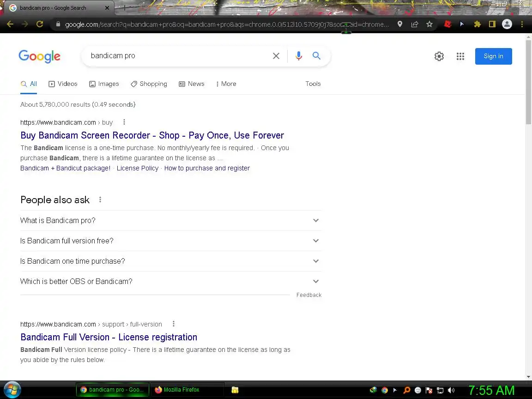
Task: Click the blue cursor extension icon
Action: pos(462,24)
